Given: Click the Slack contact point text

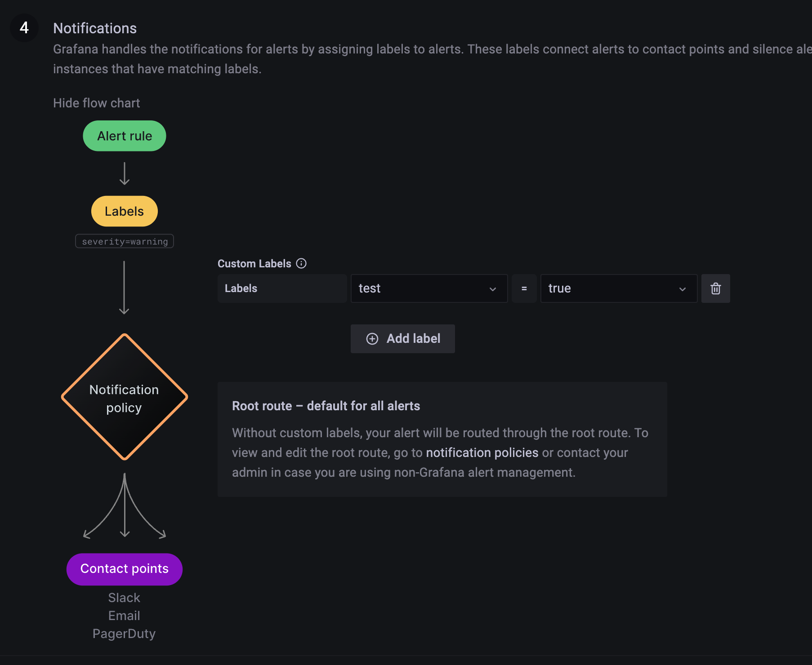Looking at the screenshot, I should click(x=124, y=598).
